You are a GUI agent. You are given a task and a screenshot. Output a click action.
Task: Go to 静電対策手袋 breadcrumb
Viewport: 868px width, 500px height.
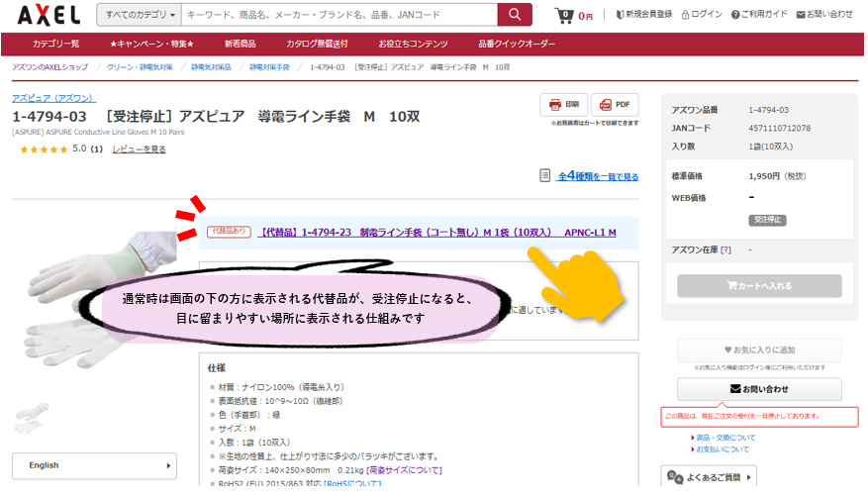269,67
